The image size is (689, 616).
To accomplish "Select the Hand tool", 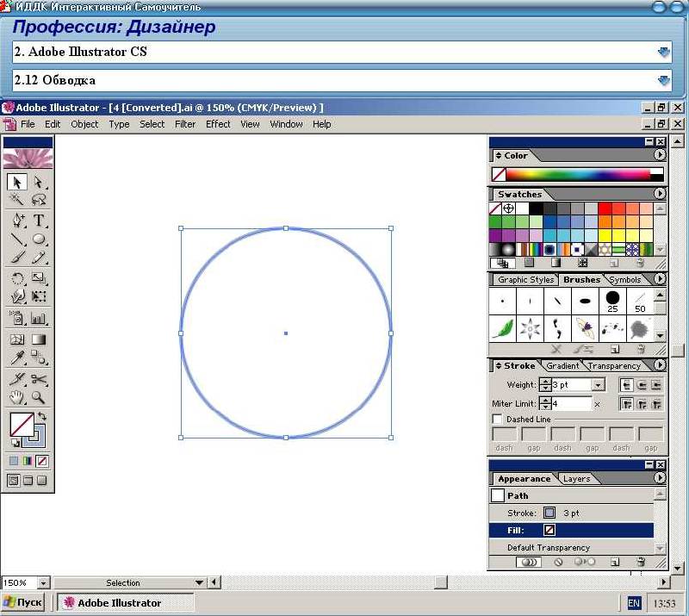I will [17, 397].
